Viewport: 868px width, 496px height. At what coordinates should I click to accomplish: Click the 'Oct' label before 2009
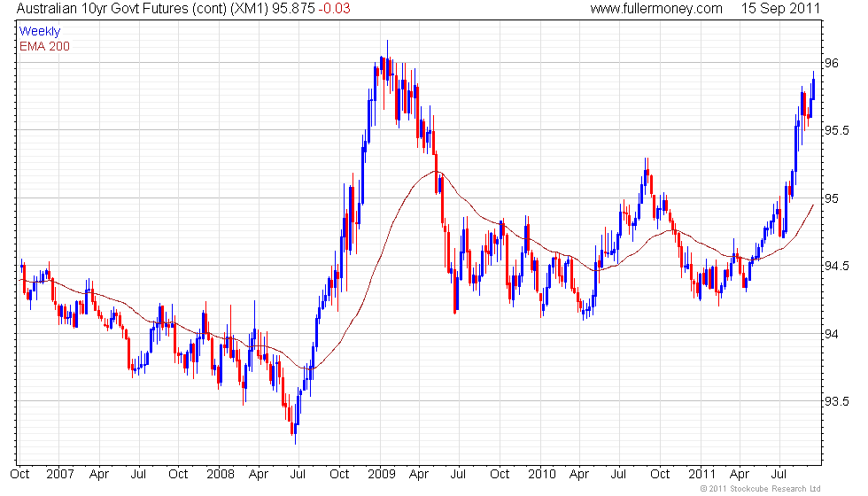tap(338, 475)
